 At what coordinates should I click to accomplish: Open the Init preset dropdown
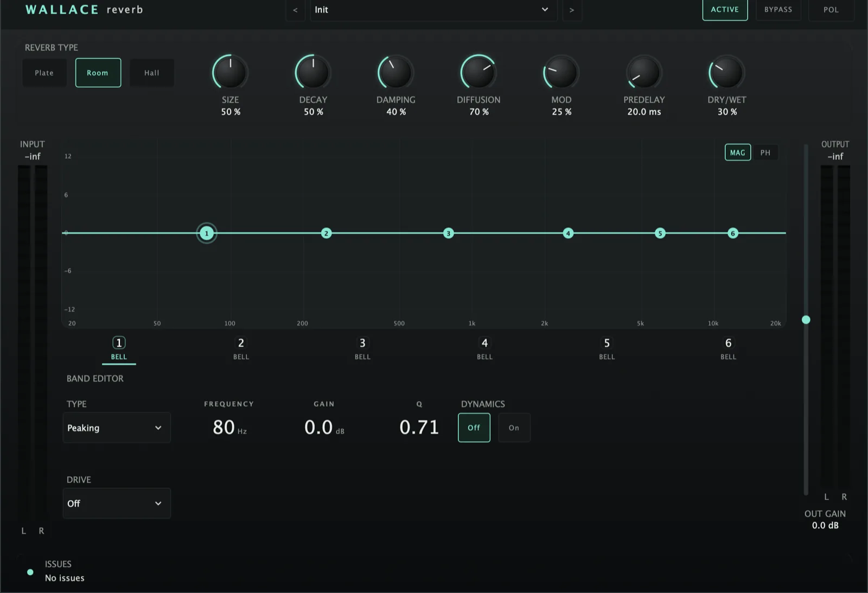(433, 10)
